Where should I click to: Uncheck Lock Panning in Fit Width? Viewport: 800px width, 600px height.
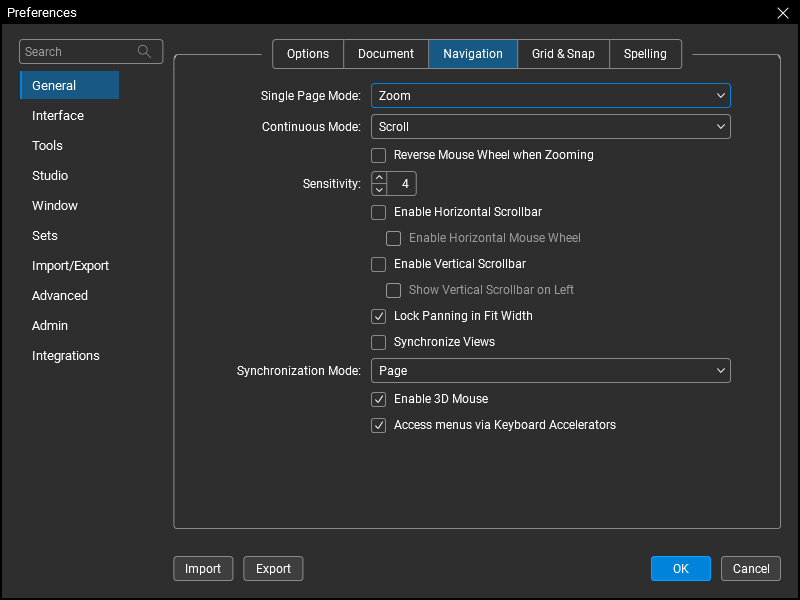pyautogui.click(x=379, y=316)
